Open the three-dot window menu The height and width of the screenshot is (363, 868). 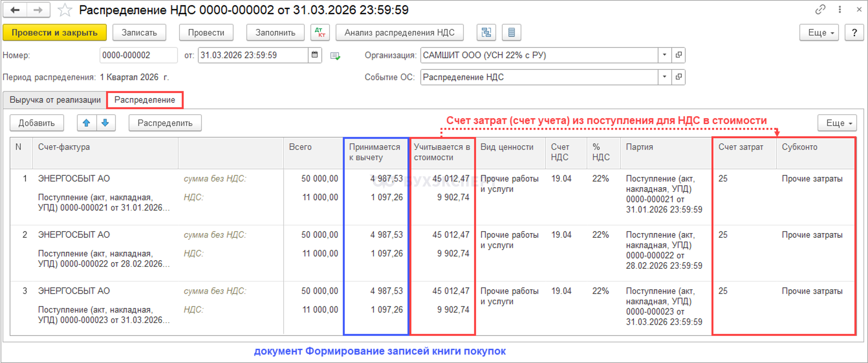pos(840,9)
